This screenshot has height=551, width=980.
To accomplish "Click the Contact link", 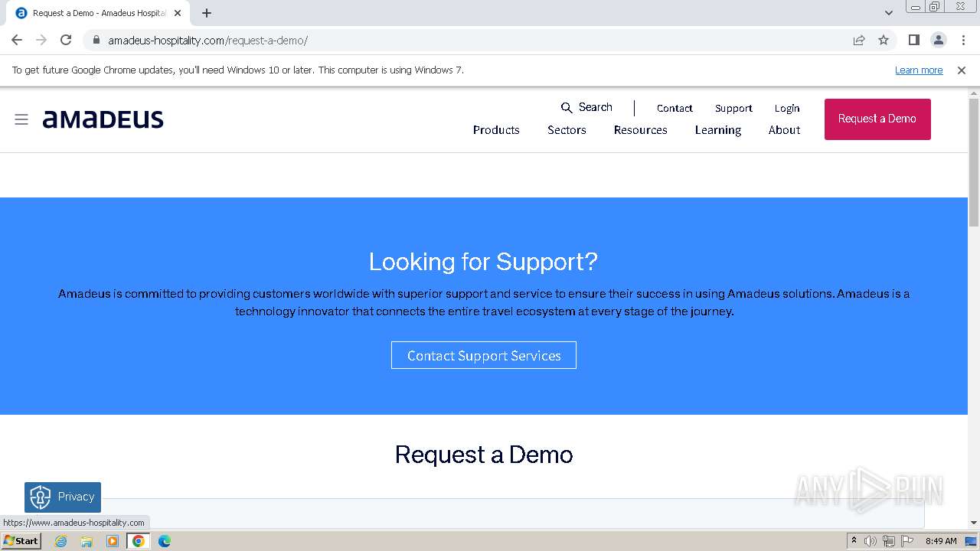I will point(675,108).
